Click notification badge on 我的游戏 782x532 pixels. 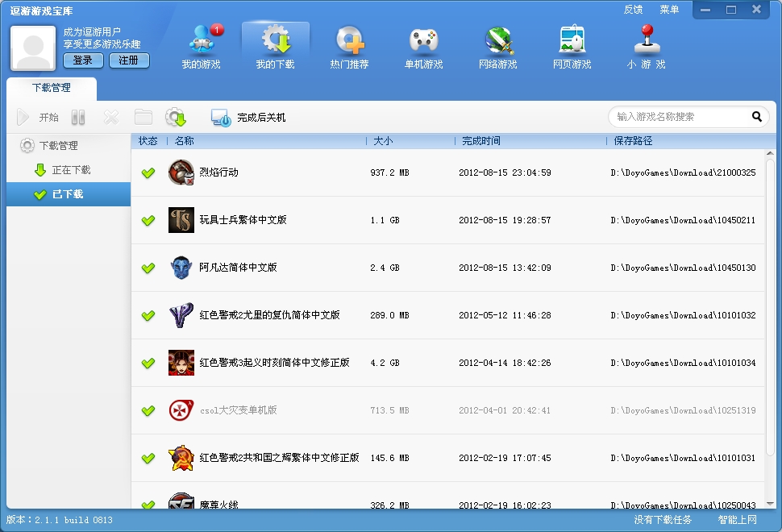pyautogui.click(x=216, y=30)
